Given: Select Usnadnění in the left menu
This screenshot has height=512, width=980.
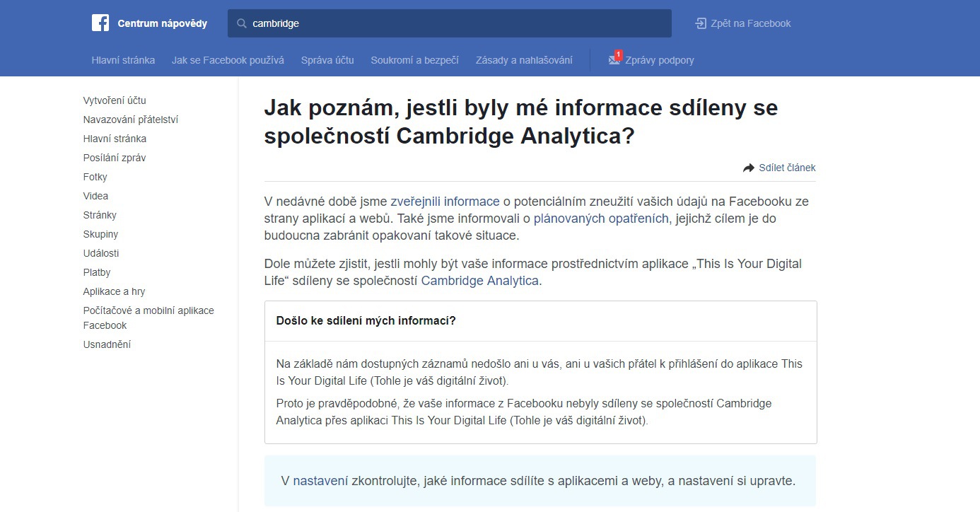Looking at the screenshot, I should [106, 344].
